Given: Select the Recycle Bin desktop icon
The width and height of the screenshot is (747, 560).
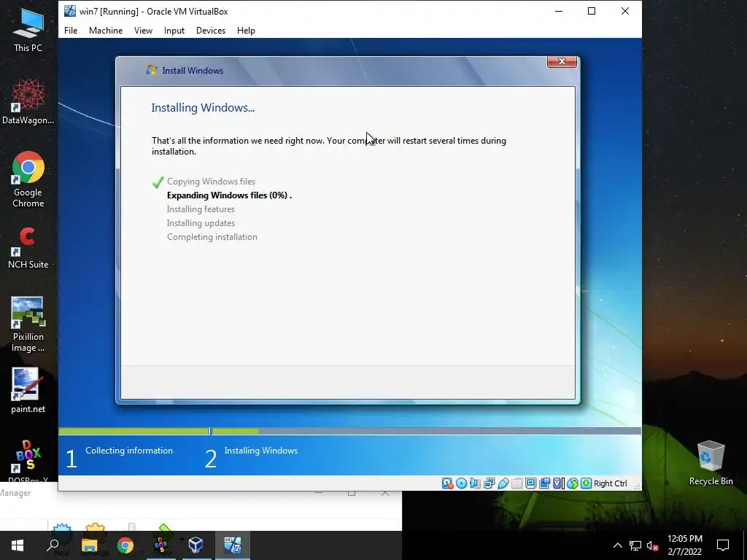Looking at the screenshot, I should point(711,463).
